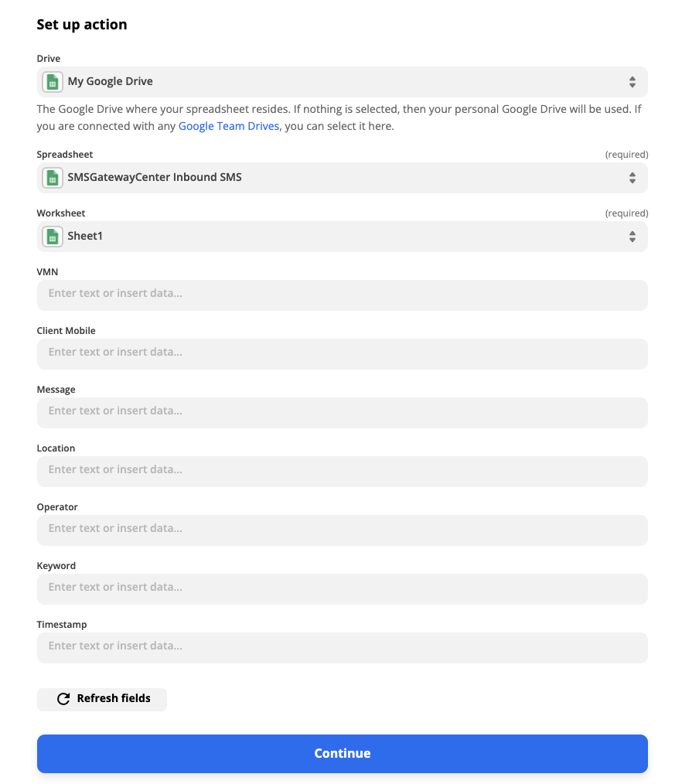Open the Google Team Drives link
The height and width of the screenshot is (784, 682).
coord(229,126)
